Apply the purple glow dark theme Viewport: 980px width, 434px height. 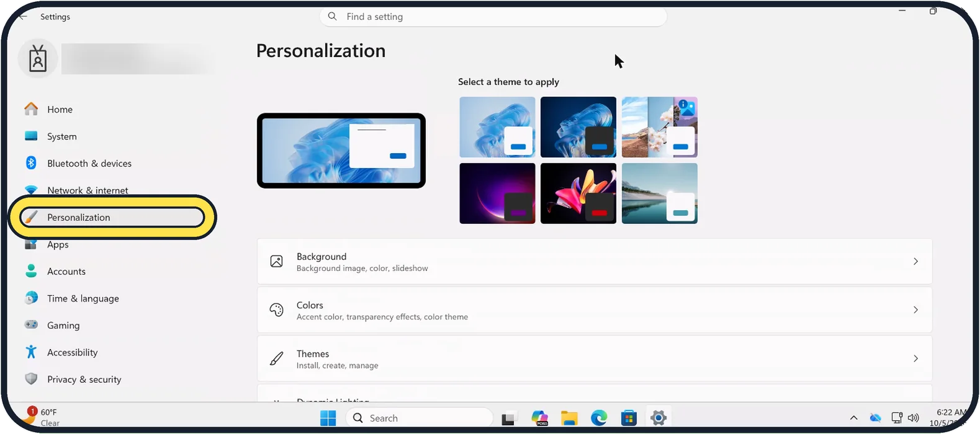[x=497, y=193]
